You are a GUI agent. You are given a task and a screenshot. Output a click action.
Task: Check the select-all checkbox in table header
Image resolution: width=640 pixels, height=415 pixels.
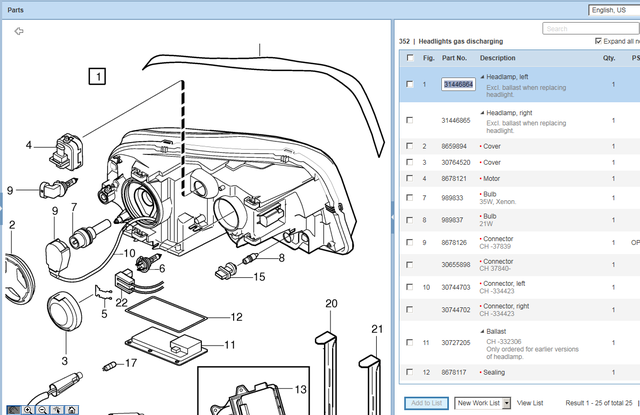pos(409,58)
